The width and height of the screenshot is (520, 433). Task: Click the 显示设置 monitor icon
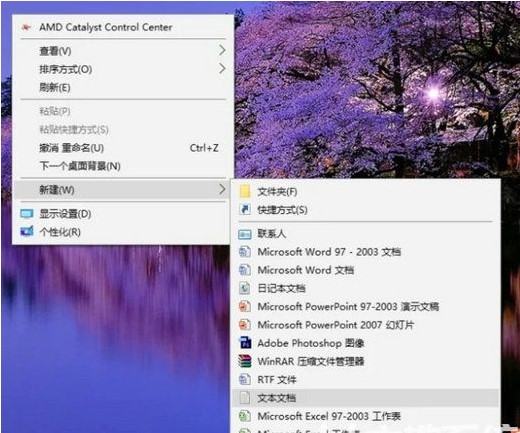(x=27, y=214)
